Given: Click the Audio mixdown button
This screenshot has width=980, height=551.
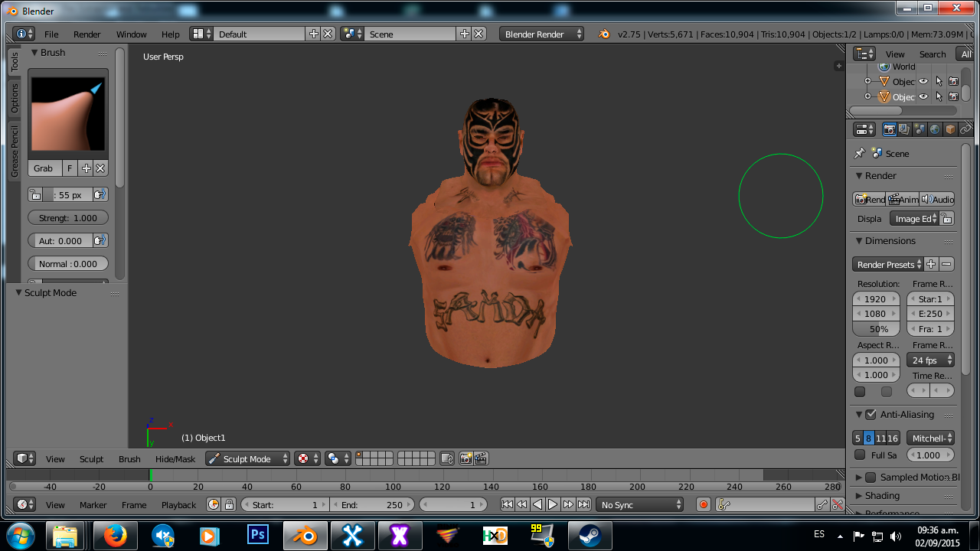Looking at the screenshot, I should [x=937, y=199].
